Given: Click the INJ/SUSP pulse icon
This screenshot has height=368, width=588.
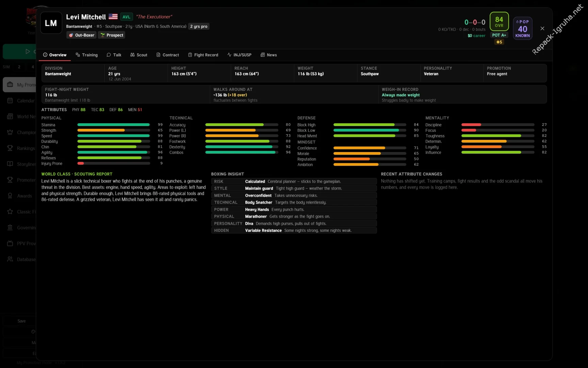Looking at the screenshot, I should coord(229,55).
